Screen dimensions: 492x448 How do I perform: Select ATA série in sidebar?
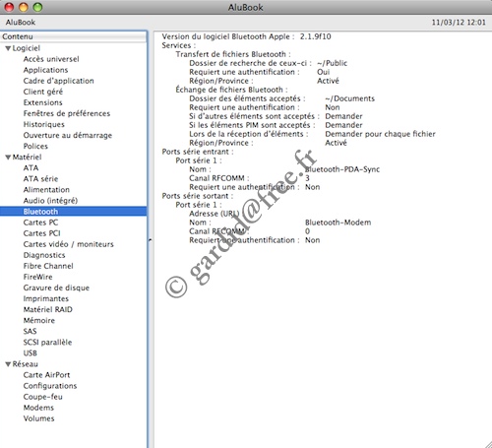tap(40, 179)
